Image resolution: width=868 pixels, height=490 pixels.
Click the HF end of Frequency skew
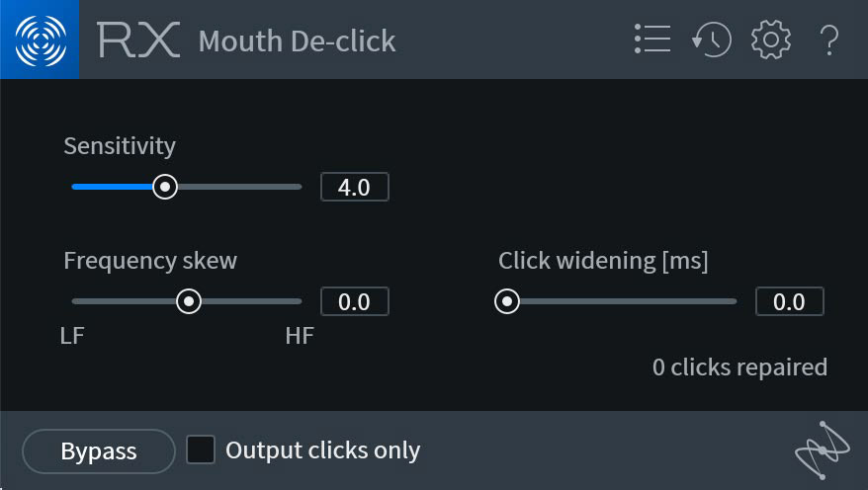point(300,336)
